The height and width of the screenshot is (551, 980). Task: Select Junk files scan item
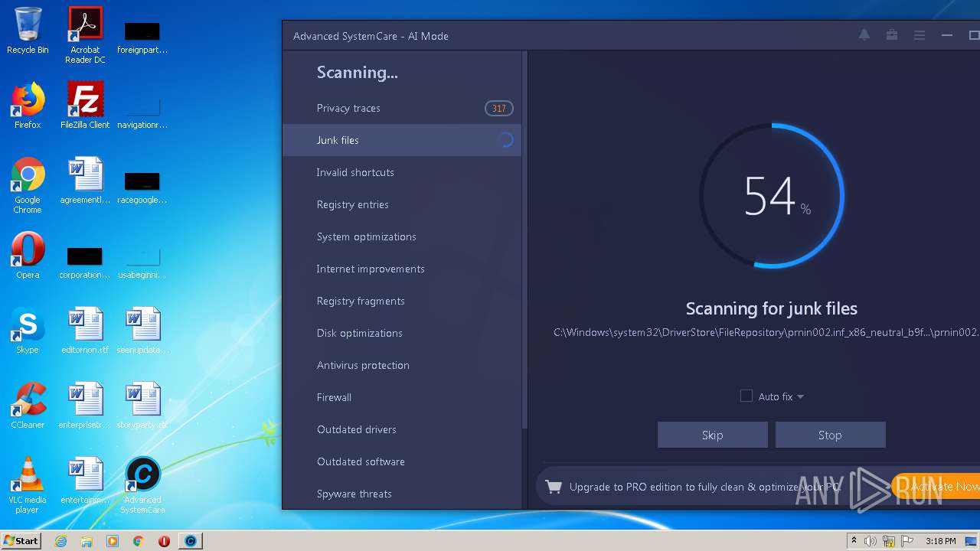tap(402, 140)
